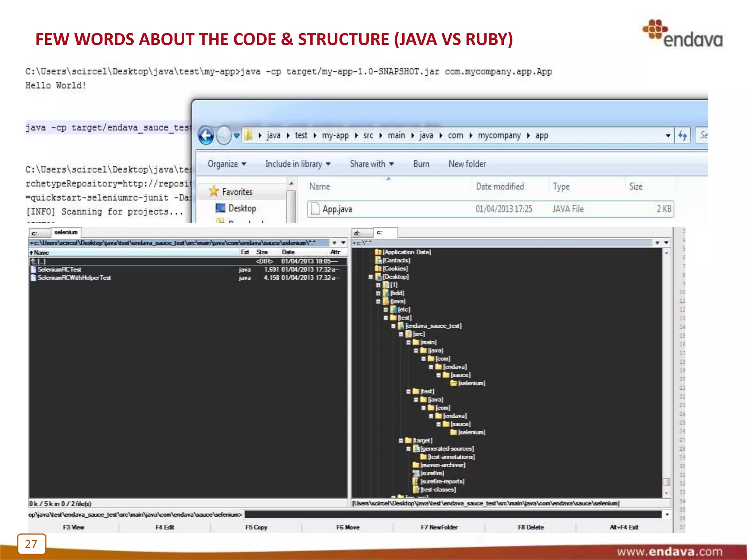Sort by Type column header in Explorer
The width and height of the screenshot is (747, 560).
click(561, 187)
